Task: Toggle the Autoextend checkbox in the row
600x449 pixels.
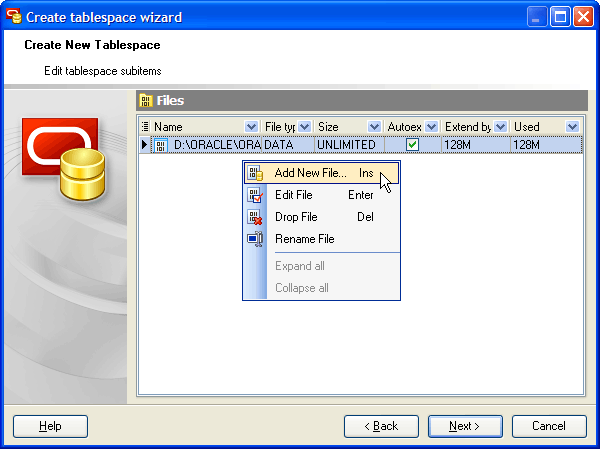Action: point(412,145)
